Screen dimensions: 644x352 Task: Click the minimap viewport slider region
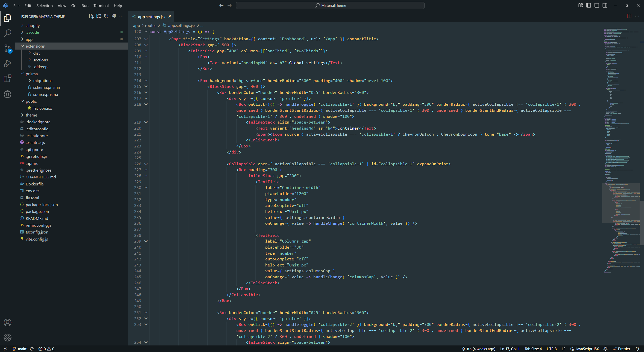point(621,203)
